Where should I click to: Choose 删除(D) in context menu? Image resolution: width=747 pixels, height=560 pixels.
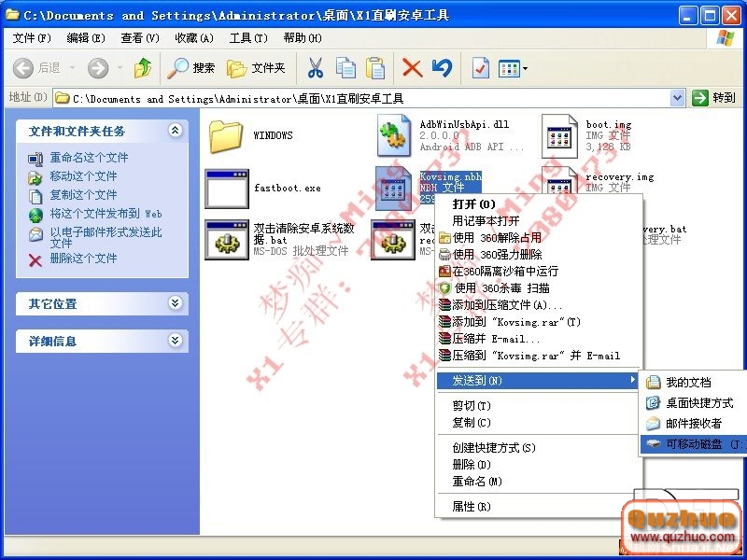click(539, 464)
